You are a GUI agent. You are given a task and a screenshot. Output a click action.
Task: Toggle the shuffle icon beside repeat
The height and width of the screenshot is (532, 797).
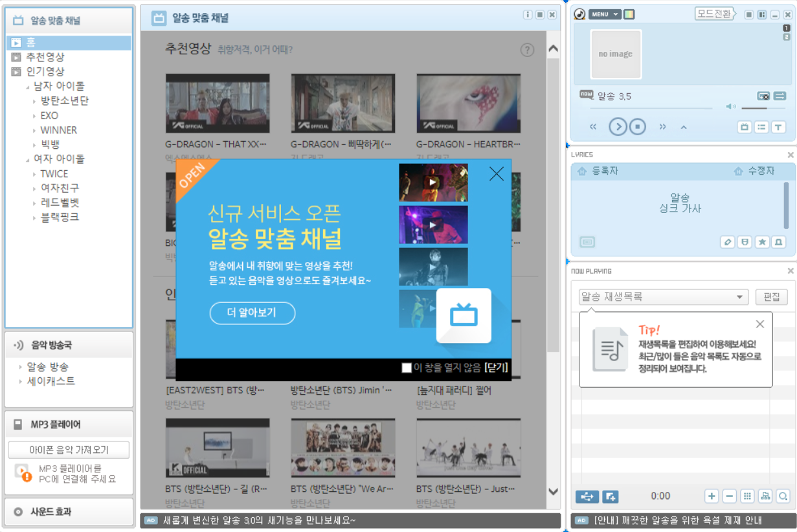[780, 96]
